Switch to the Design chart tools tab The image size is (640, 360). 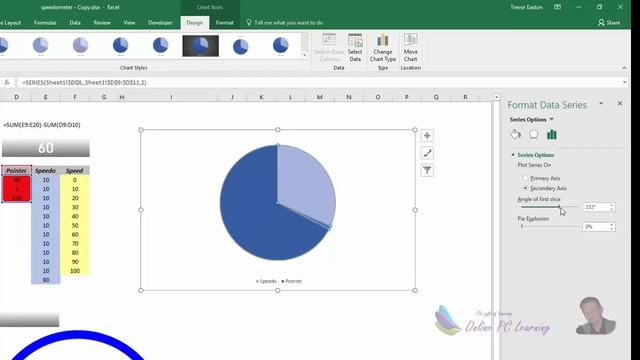tap(195, 23)
